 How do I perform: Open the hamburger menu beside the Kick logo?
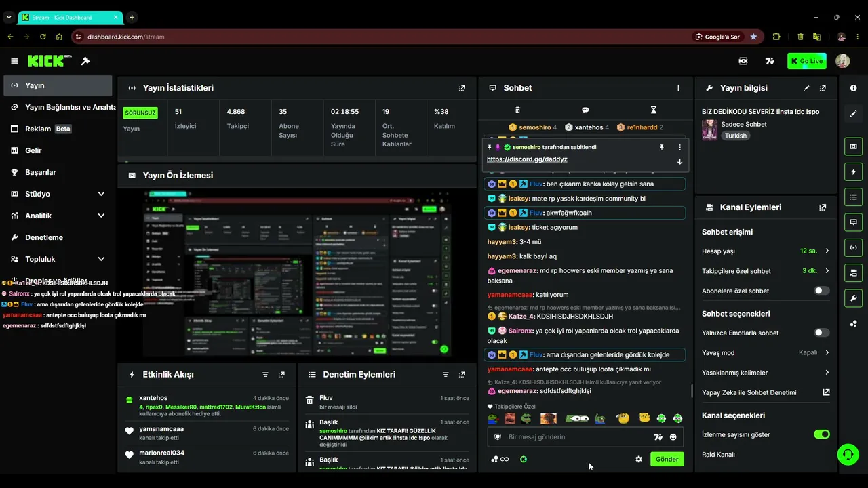14,61
